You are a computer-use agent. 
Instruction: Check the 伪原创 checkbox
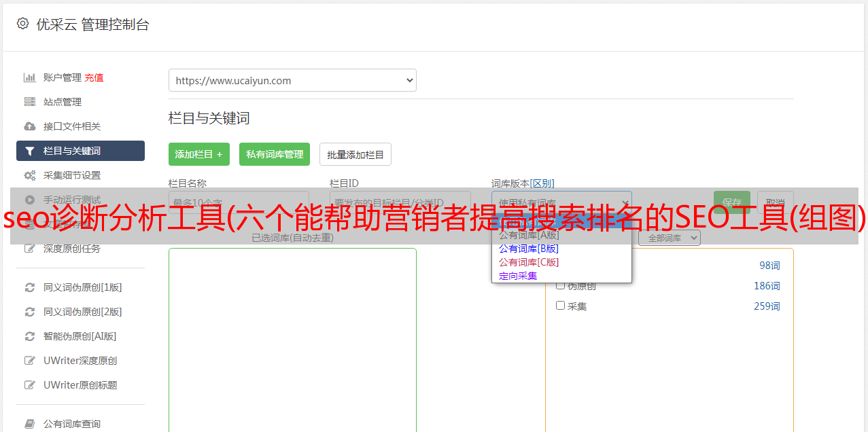pyautogui.click(x=561, y=285)
